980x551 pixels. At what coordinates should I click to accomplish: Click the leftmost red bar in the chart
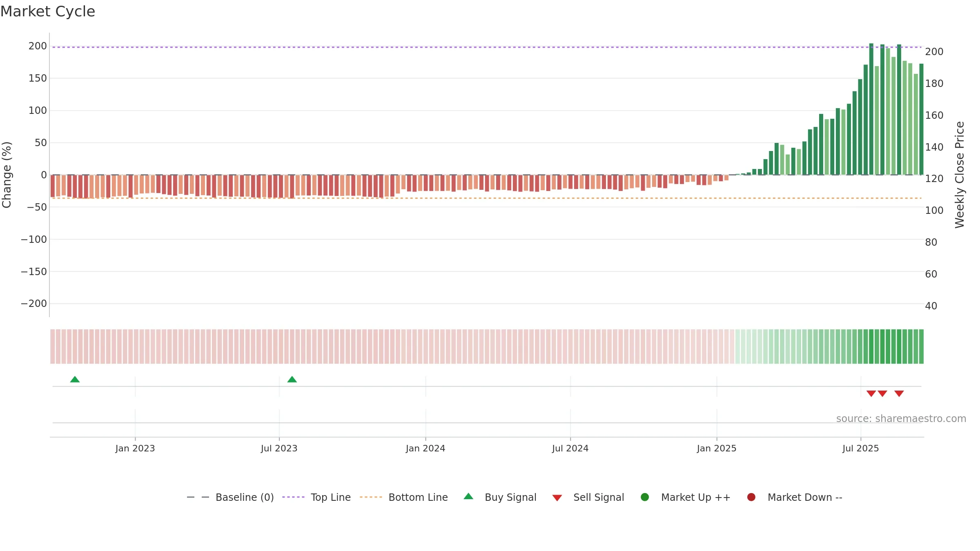(53, 186)
